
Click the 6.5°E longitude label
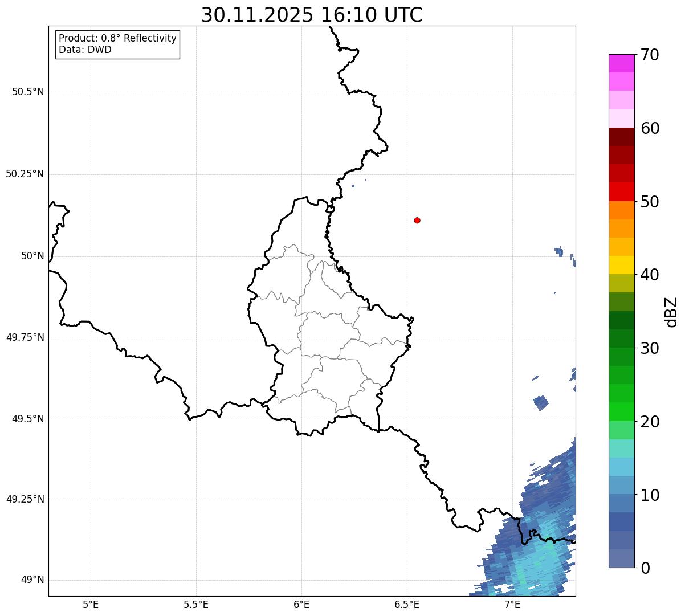click(x=407, y=604)
